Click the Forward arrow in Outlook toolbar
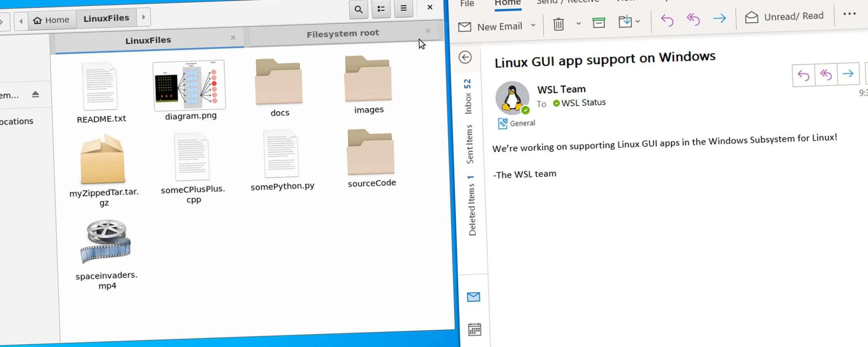The width and height of the screenshot is (868, 347). pyautogui.click(x=719, y=18)
